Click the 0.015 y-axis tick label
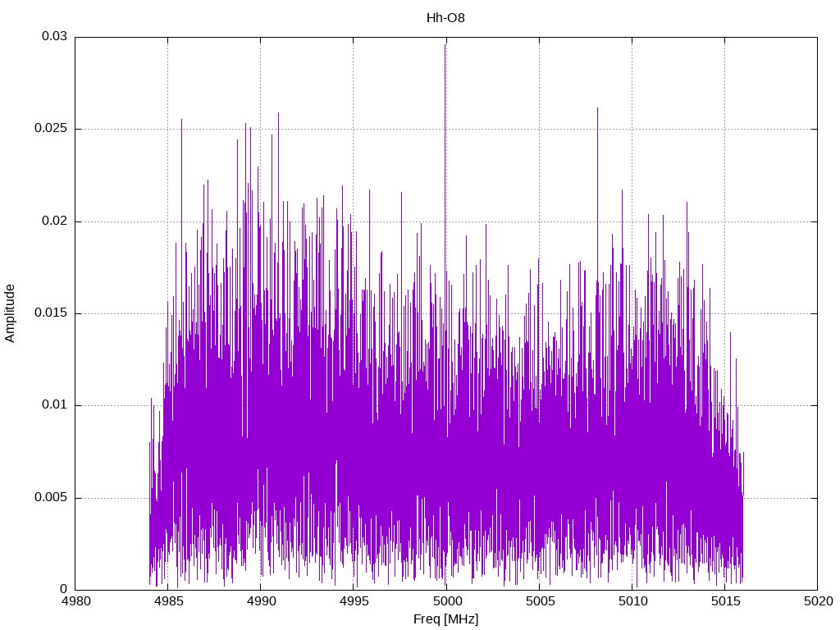Screen dimensions: 840x630 point(51,313)
